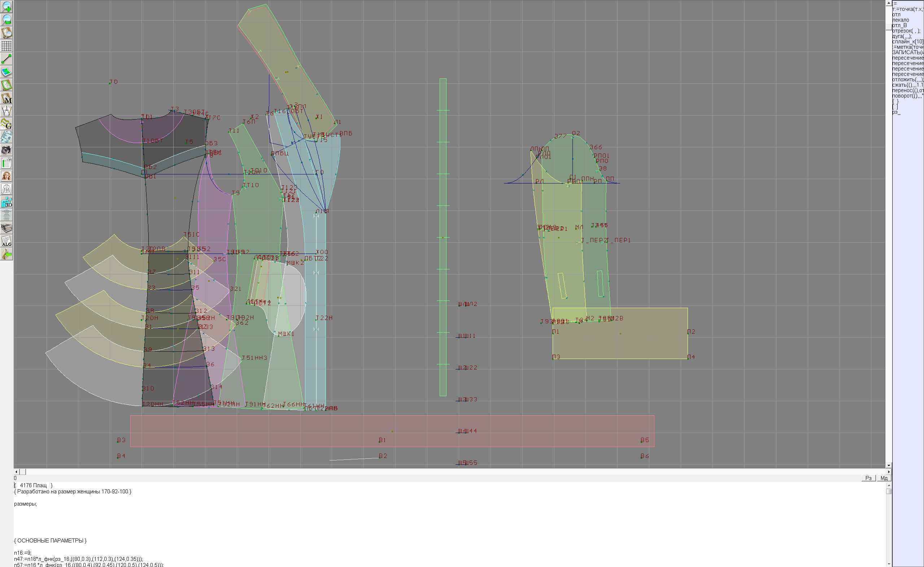Click the stacked books library icon

click(6, 228)
